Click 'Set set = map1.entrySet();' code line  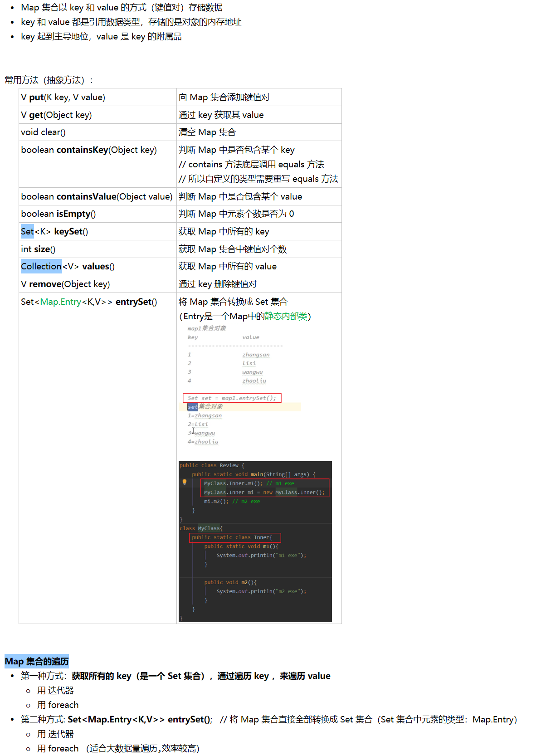tap(232, 398)
